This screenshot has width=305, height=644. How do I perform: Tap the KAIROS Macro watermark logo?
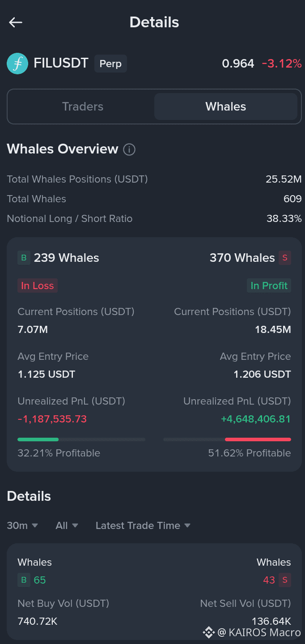tap(208, 632)
